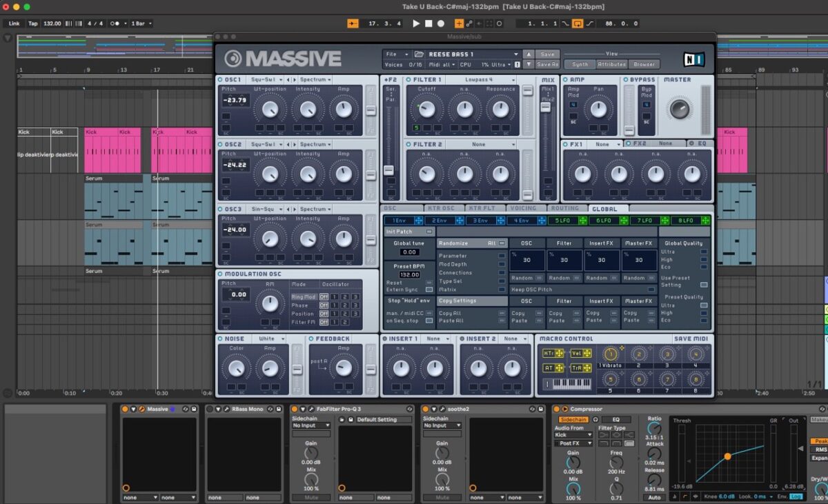Click the Save As button
This screenshot has width=828, height=504.
pyautogui.click(x=546, y=65)
